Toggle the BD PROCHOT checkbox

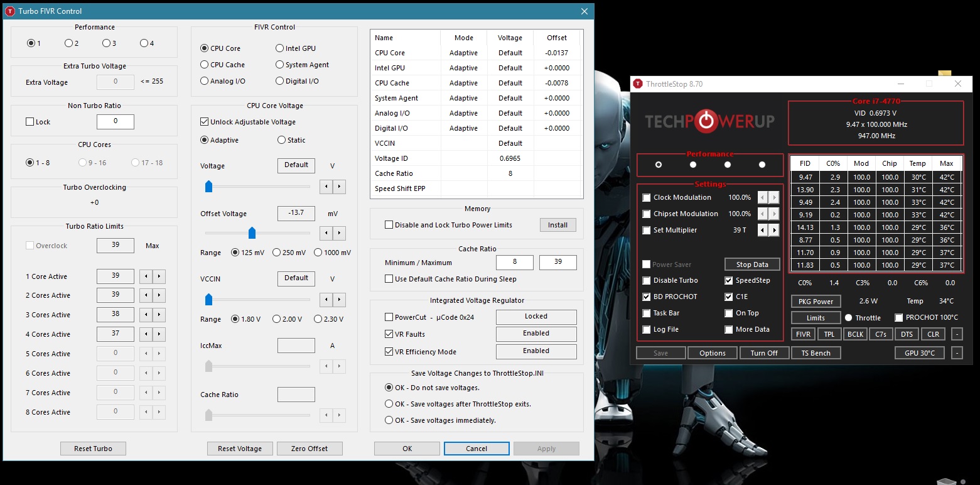pyautogui.click(x=647, y=297)
